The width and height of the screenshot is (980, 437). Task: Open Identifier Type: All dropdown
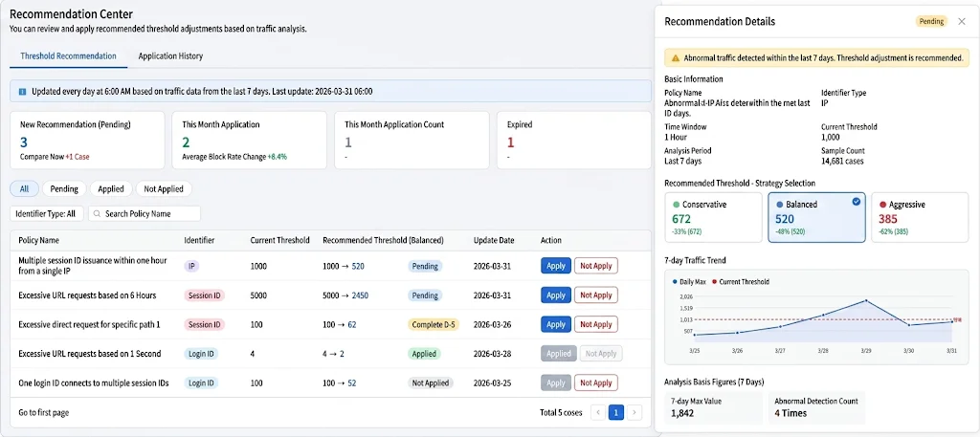tap(47, 213)
